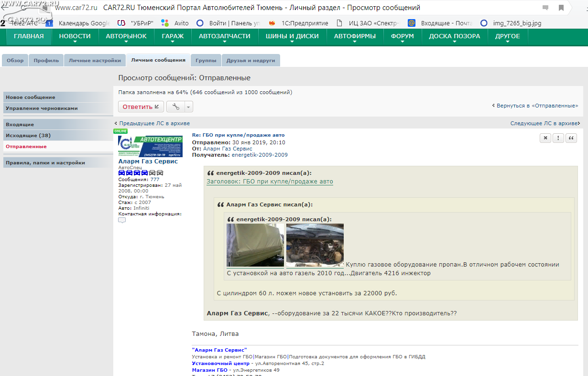The height and width of the screenshot is (376, 588).
Task: Expand the АВТОФИРМЫ menu
Action: pos(355,36)
